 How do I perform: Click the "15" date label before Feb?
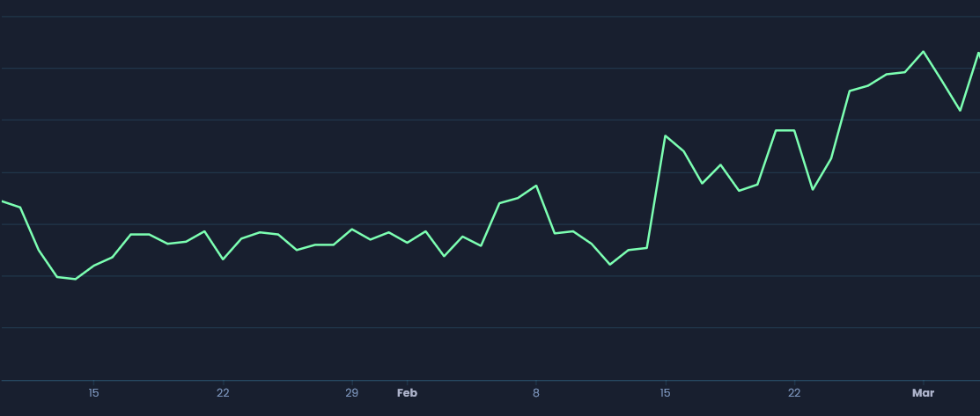[93, 393]
